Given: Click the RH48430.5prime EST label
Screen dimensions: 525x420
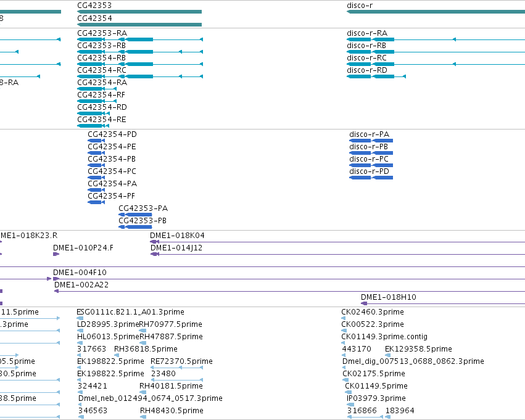Looking at the screenshot, I should tap(172, 411).
